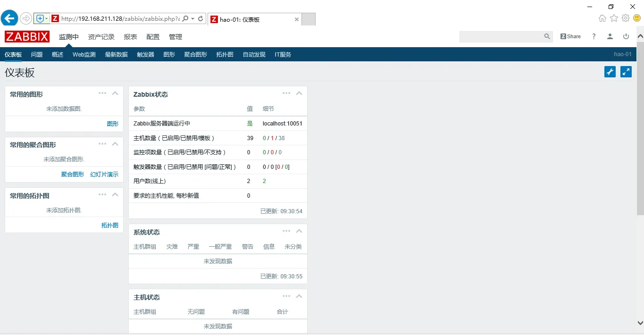Open the 监测中 top menu
The width and height of the screenshot is (644, 335).
(69, 37)
